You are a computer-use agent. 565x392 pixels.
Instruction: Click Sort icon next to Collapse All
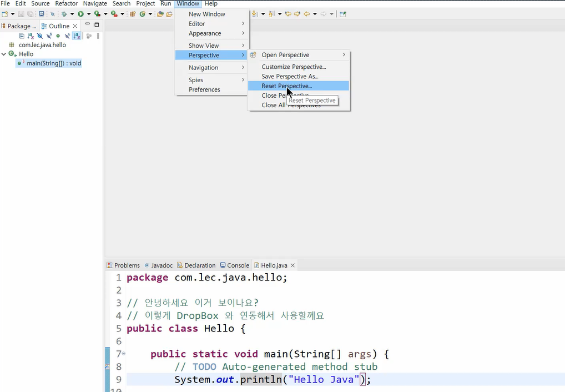[x=31, y=36]
